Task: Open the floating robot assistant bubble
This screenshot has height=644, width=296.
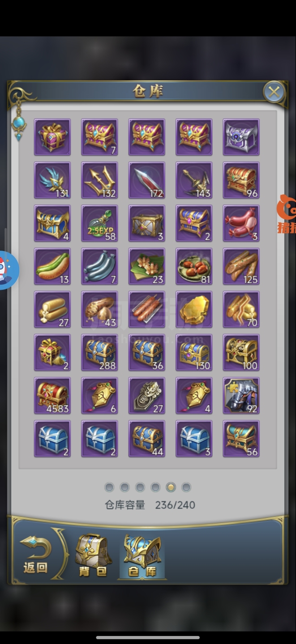Action: click(7, 270)
